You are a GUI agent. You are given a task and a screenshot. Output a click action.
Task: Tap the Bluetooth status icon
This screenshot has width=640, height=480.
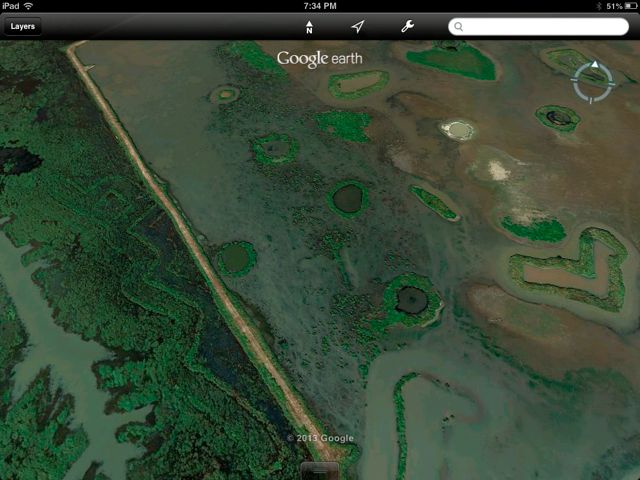[599, 6]
